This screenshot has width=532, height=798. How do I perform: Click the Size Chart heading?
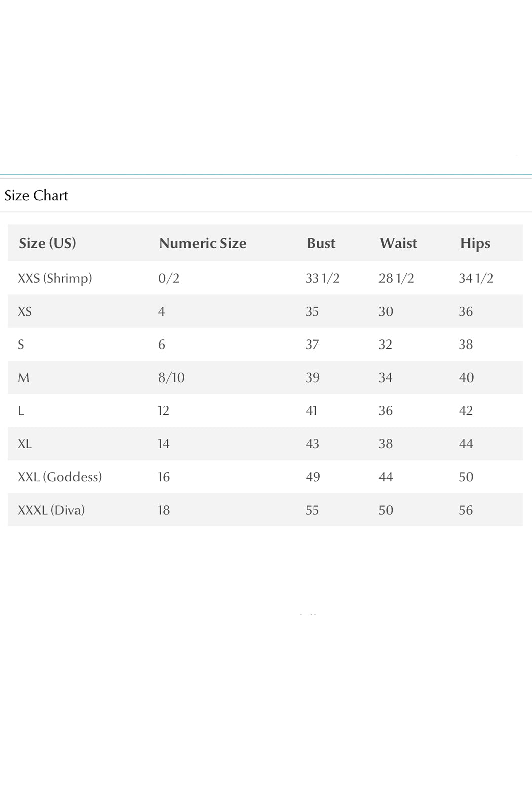tap(36, 196)
